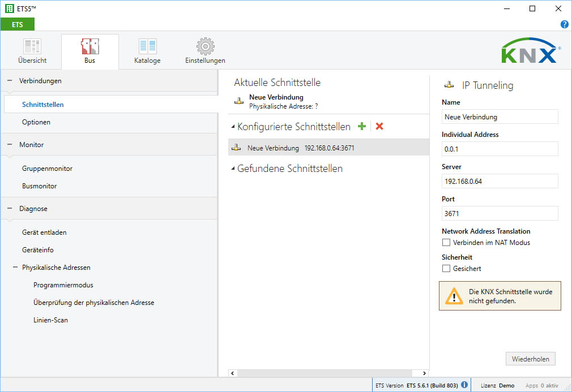Collapse the Verbindungen section
The width and height of the screenshot is (572, 392).
[x=10, y=80]
